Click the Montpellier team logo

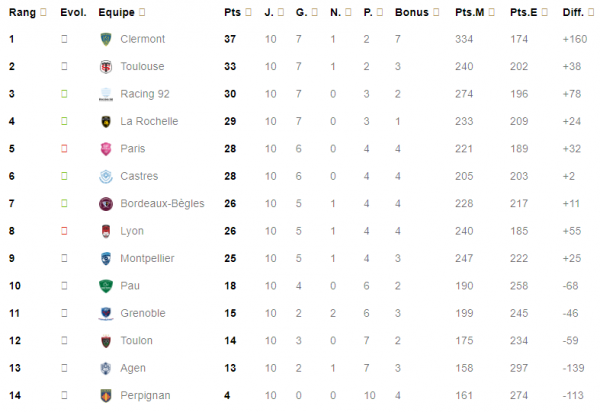pyautogui.click(x=106, y=258)
